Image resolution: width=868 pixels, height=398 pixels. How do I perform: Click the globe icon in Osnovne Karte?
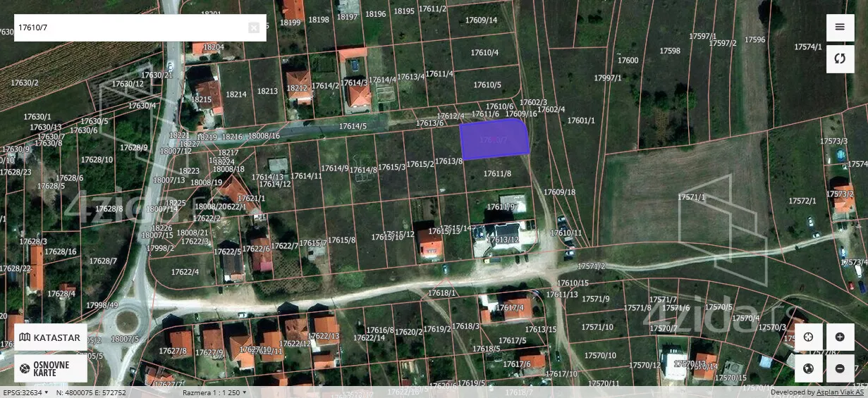click(25, 368)
